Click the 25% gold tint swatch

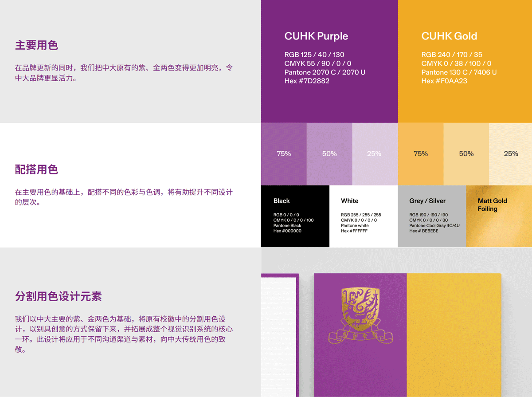(x=511, y=153)
